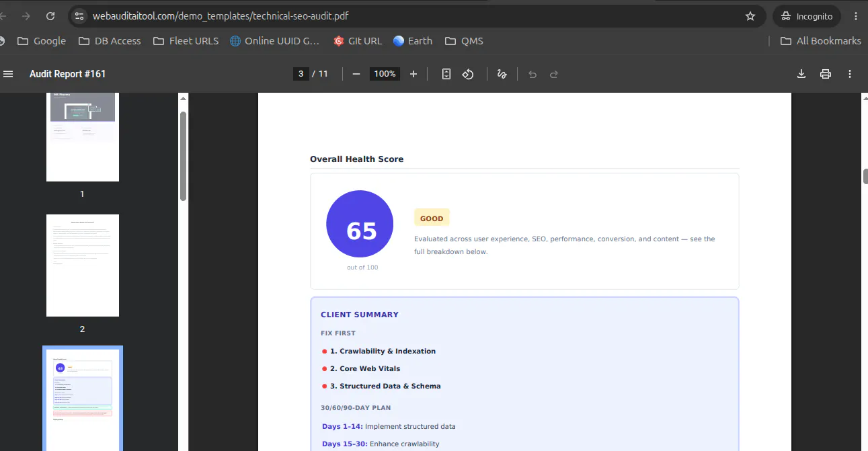This screenshot has height=451, width=868.
Task: Click the thumbnail panel scroll up arrow
Action: 183,99
